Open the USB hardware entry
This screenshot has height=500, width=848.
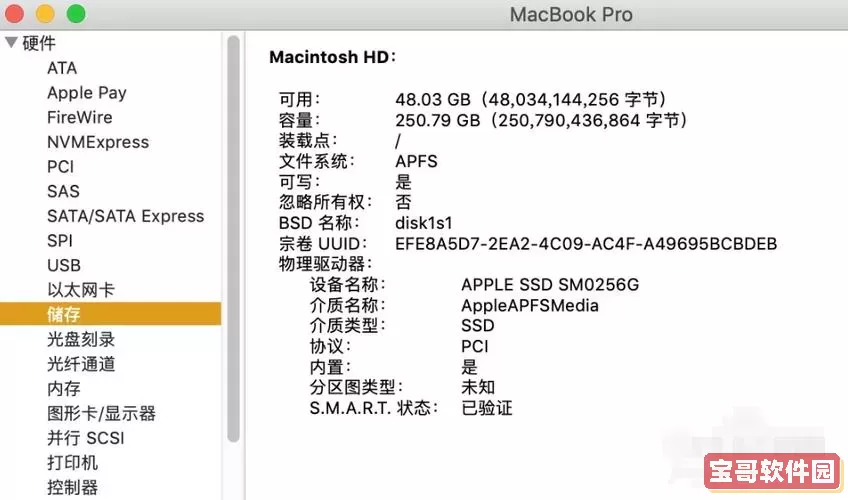[x=64, y=265]
